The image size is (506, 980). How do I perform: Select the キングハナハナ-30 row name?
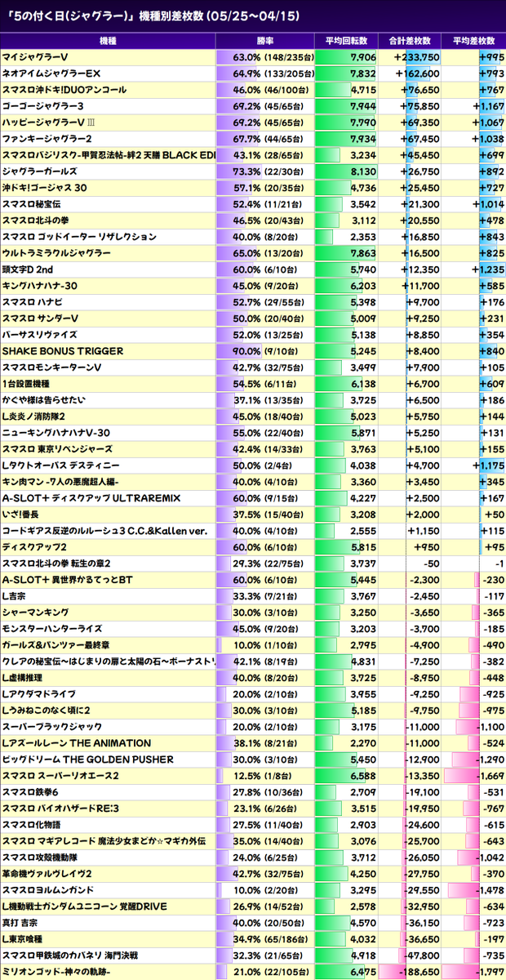pos(40,286)
